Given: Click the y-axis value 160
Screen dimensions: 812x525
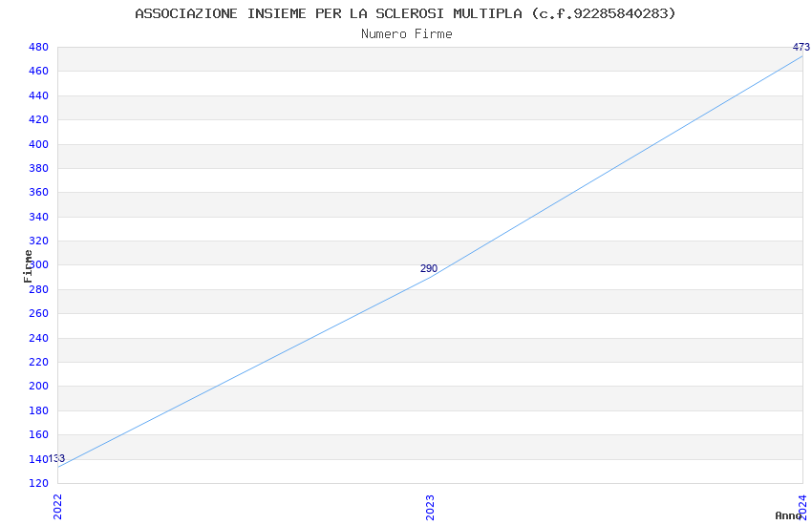Looking at the screenshot, I should tap(38, 434).
